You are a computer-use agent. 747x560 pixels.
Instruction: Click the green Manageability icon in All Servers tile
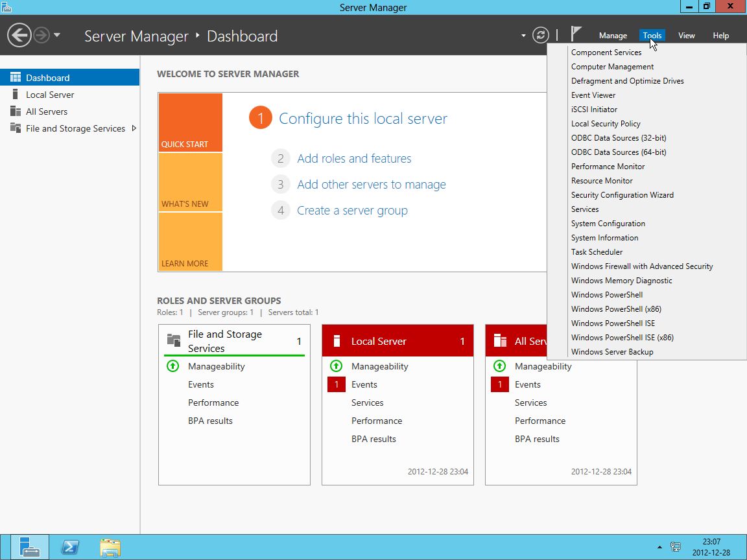coord(500,366)
